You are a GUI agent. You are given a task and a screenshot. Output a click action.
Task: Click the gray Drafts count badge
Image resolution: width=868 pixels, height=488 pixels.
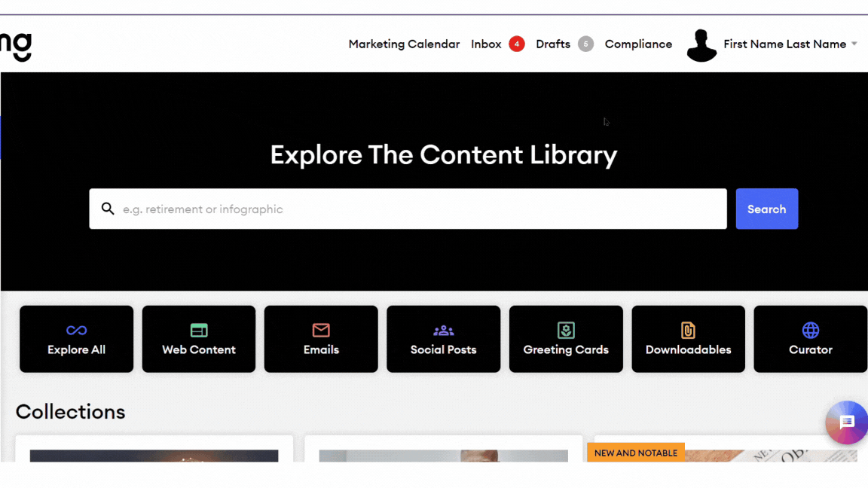coord(585,44)
